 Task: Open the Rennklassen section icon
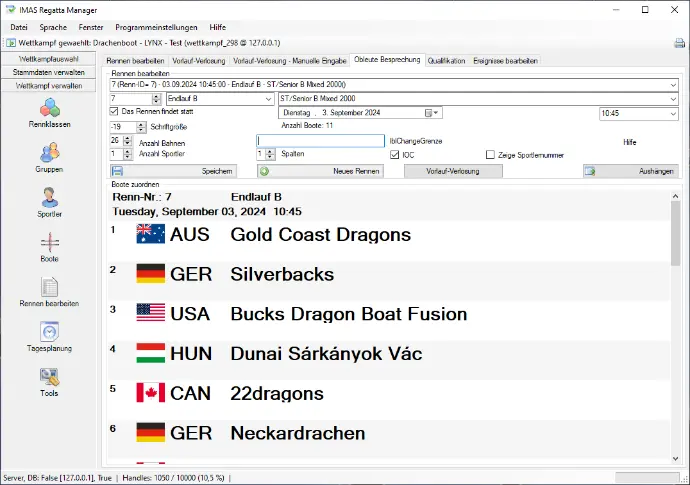(50, 108)
